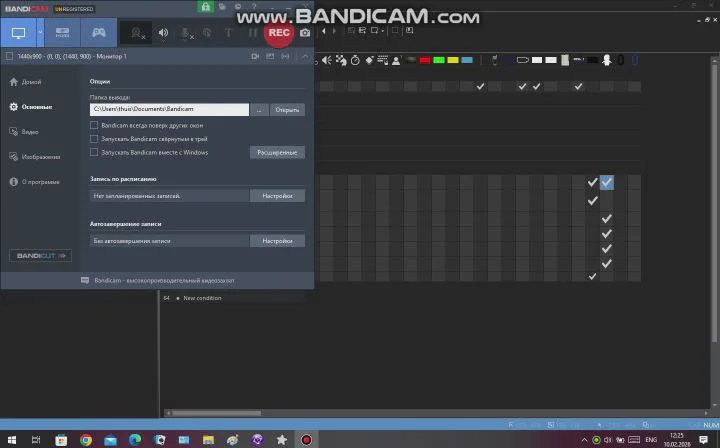Screen dimensions: 720x448
Task: Toggle start minimized to tray checkbox
Action: 94,139
